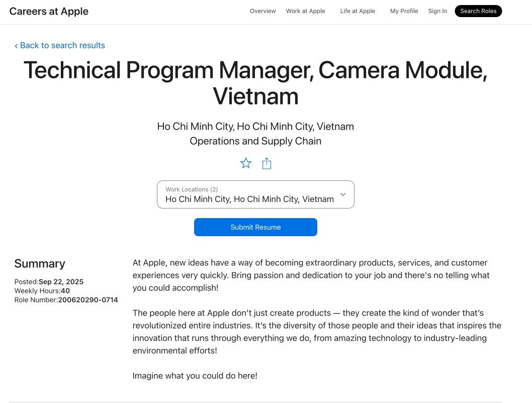Click the Sign In link

[437, 11]
